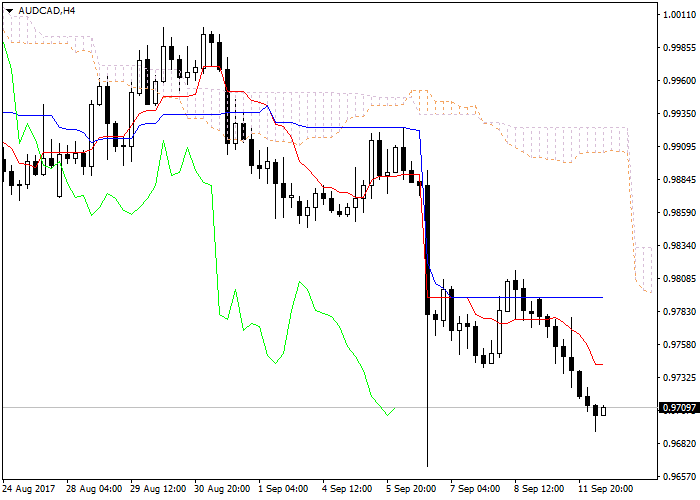Select the 1 Sep 04:00 time label
This screenshot has height=500, width=700.
click(x=283, y=489)
